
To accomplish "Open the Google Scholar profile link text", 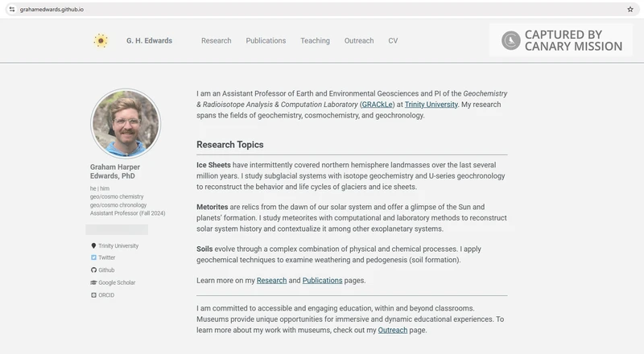I will [117, 282].
